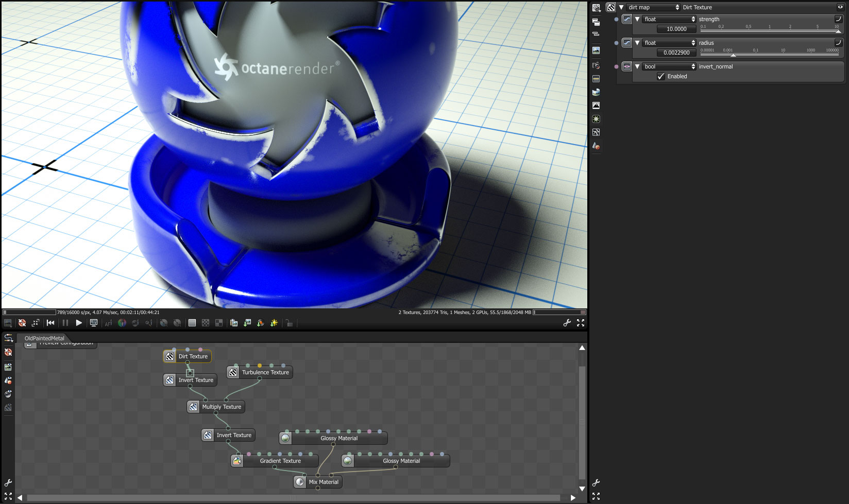Viewport: 849px width, 504px height.
Task: Click the render-to-start rewind button
Action: (50, 323)
